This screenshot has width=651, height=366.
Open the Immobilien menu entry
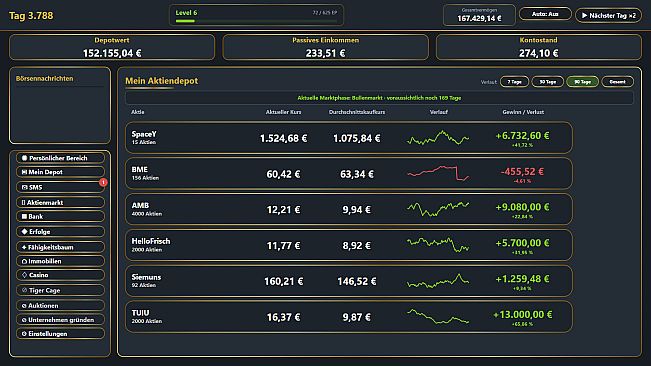pyautogui.click(x=60, y=261)
